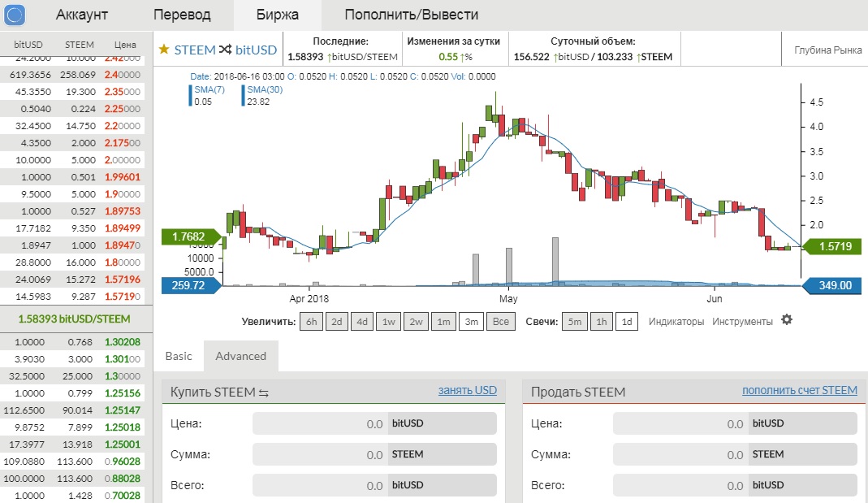
Task: Select sell order at price 1.57196
Action: [72, 280]
